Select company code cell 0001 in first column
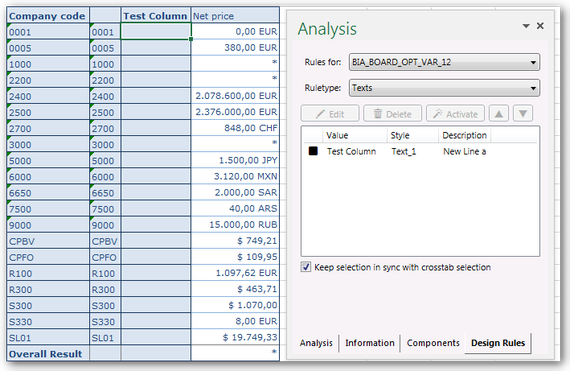The image size is (570, 371). pyautogui.click(x=48, y=32)
